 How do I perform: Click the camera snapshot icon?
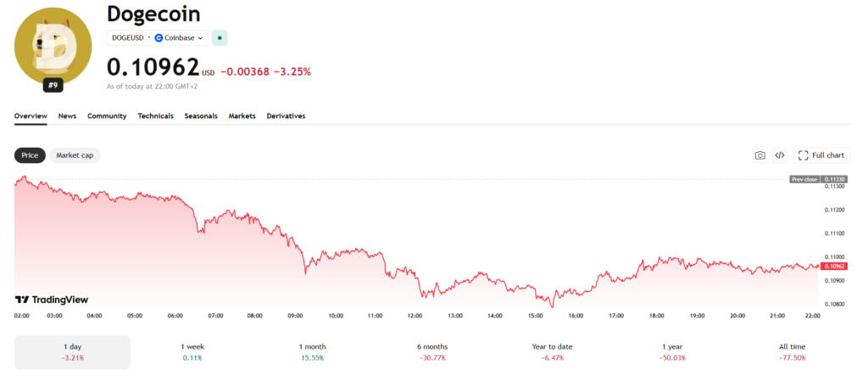760,155
